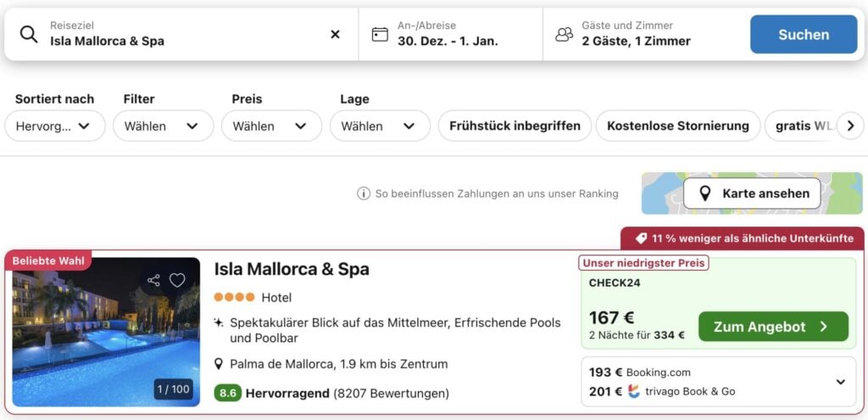Click the blue Suchen button
868x420 pixels.
point(804,34)
